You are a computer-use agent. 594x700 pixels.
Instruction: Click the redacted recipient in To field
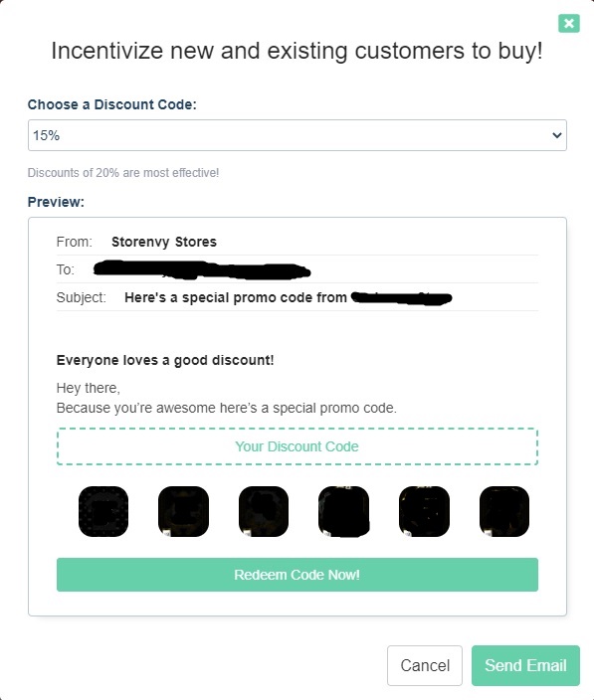202,269
